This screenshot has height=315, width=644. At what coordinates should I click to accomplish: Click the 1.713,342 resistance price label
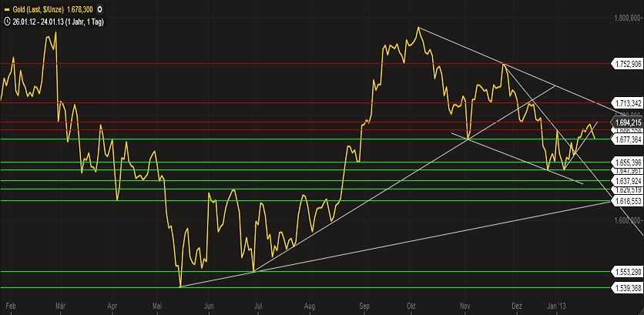coord(627,102)
